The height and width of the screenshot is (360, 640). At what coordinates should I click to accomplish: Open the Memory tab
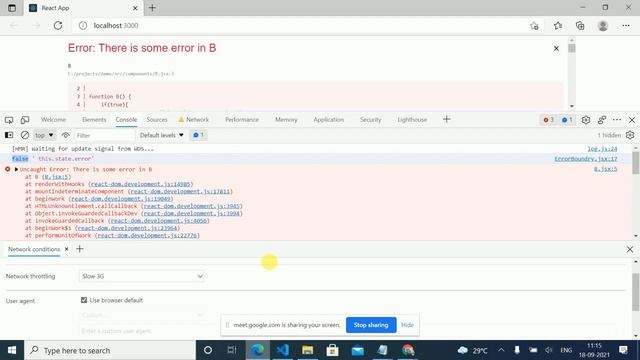tap(286, 120)
